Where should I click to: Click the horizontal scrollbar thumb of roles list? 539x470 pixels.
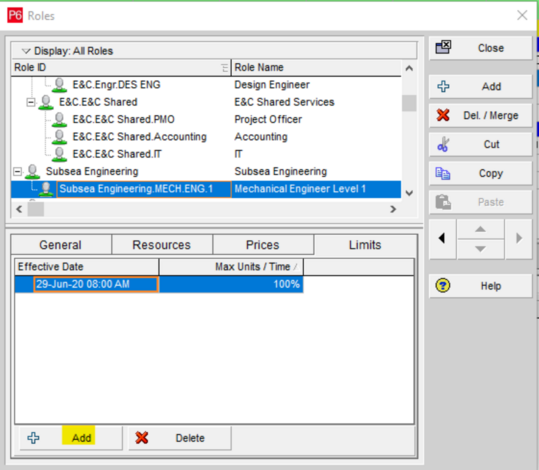(x=36, y=209)
